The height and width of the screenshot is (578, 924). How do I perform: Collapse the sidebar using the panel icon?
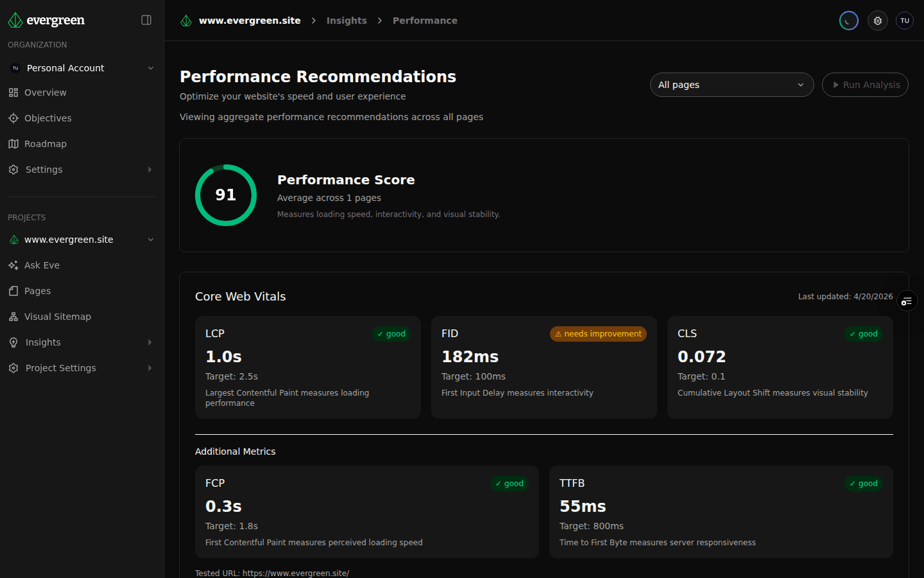[x=146, y=20]
